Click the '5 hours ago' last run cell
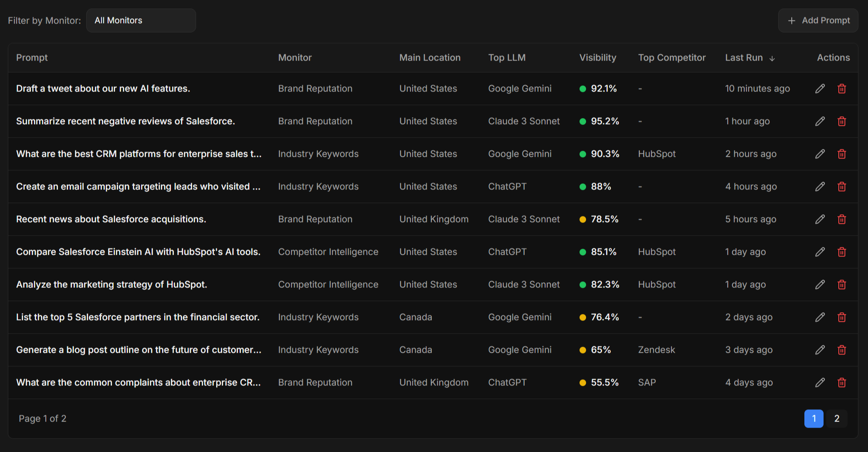Viewport: 868px width, 452px height. [751, 219]
